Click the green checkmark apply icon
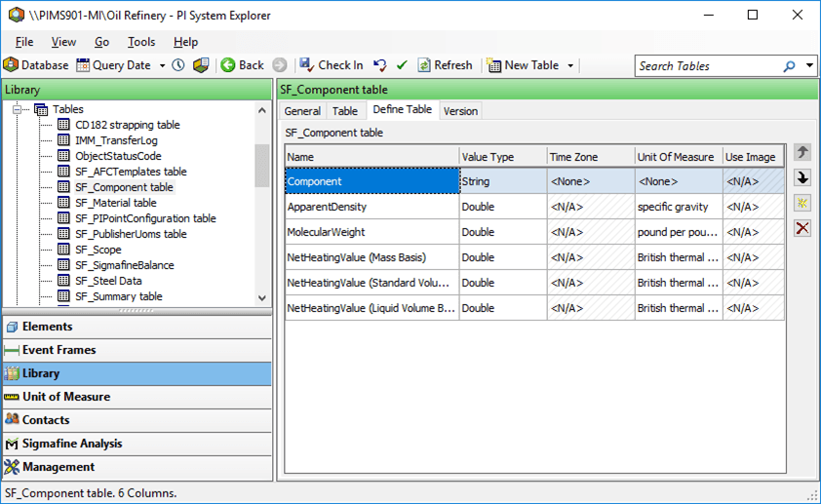 coord(402,65)
